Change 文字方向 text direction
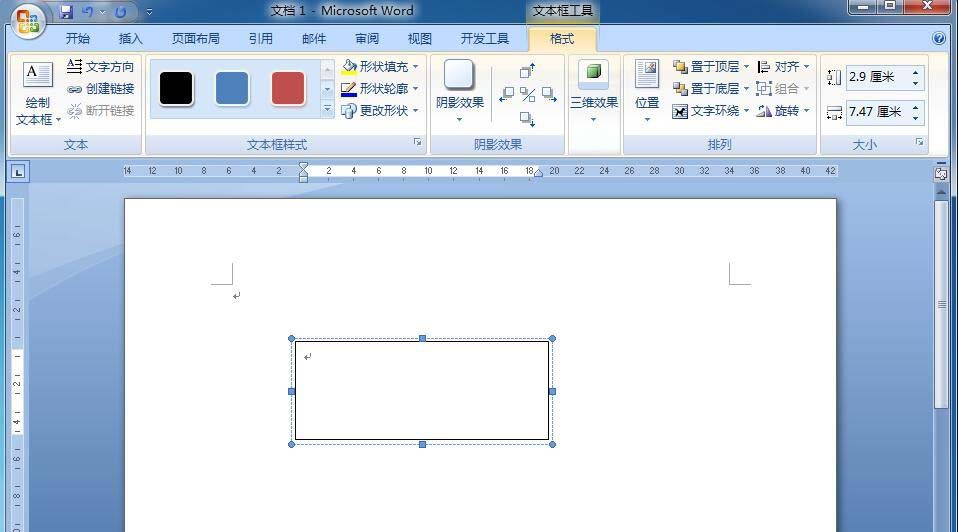Image resolution: width=958 pixels, height=532 pixels. tap(101, 67)
